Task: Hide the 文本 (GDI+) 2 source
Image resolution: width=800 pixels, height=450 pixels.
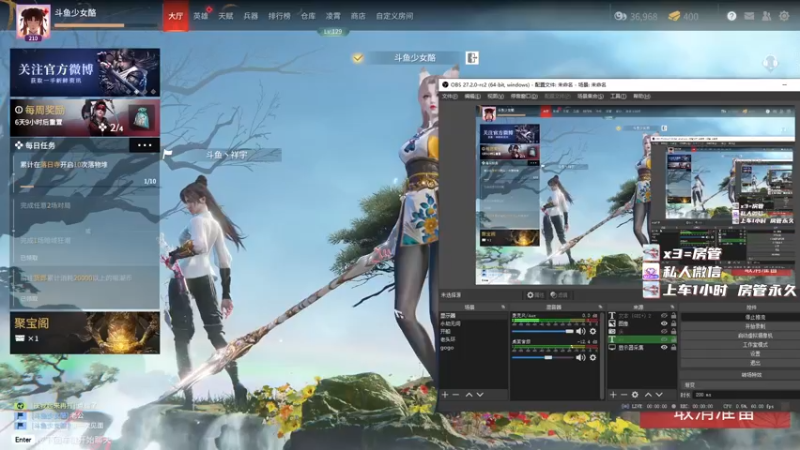Action: tap(664, 316)
